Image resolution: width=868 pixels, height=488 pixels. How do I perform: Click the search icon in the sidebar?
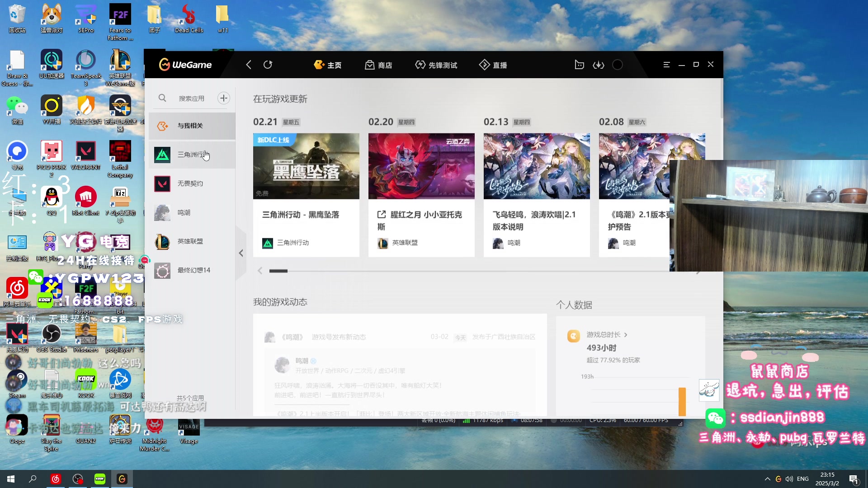pyautogui.click(x=162, y=98)
